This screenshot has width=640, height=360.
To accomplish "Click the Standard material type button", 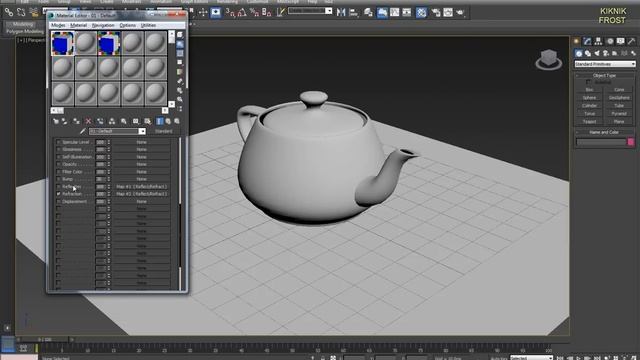I will 164,131.
